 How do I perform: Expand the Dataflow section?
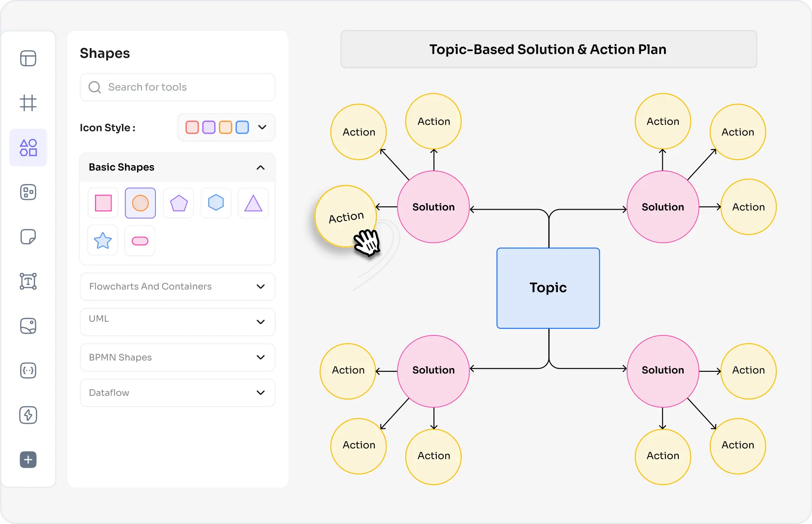(x=177, y=393)
